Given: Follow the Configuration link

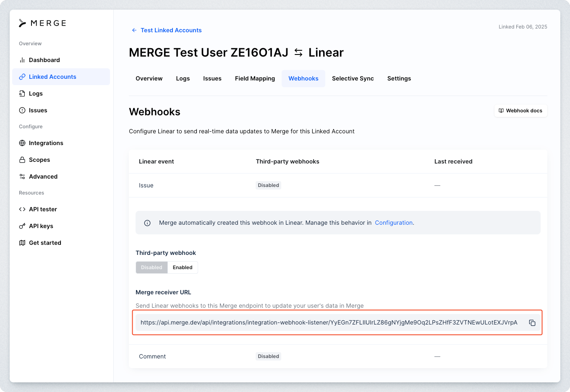Looking at the screenshot, I should pos(394,223).
